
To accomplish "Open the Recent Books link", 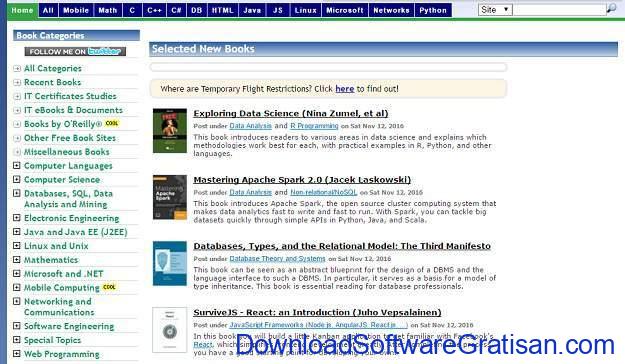I will click(x=52, y=83).
